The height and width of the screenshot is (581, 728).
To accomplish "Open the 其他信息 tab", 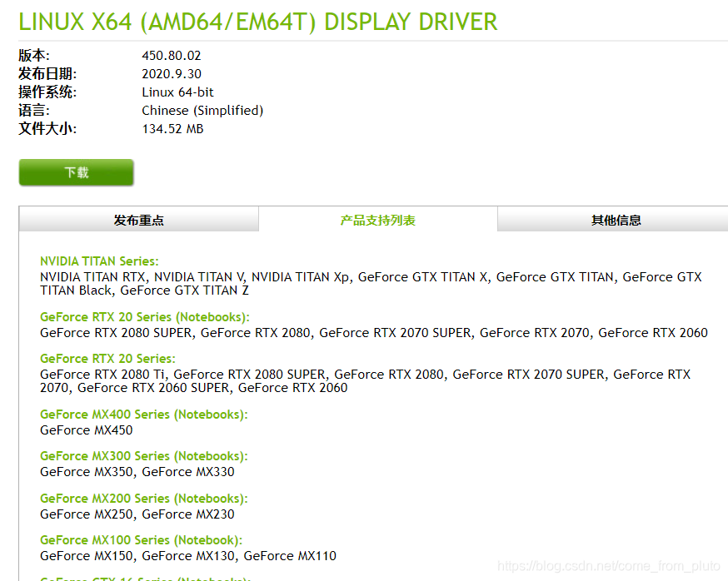I will (616, 220).
